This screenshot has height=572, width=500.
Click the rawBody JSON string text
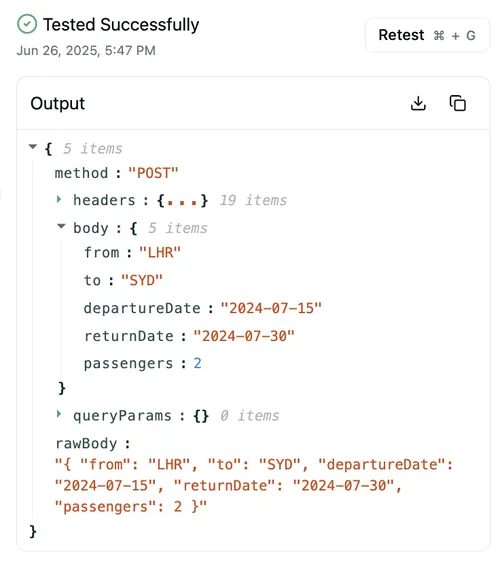coord(254,486)
